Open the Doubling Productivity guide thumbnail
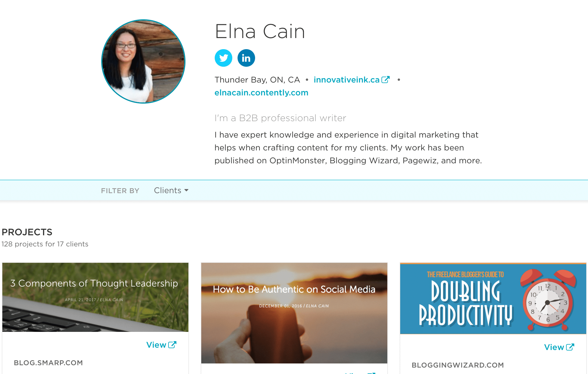The image size is (588, 374). tap(493, 298)
